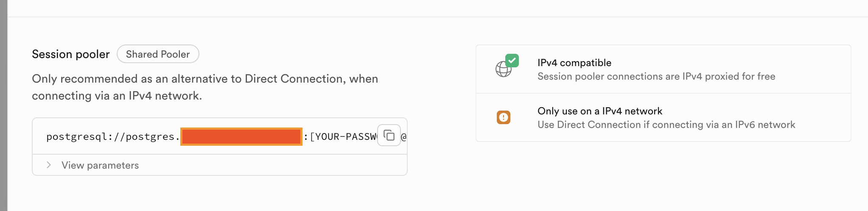Click the Only recommended as an alternative paragraph
The image size is (868, 211).
coord(205,79)
